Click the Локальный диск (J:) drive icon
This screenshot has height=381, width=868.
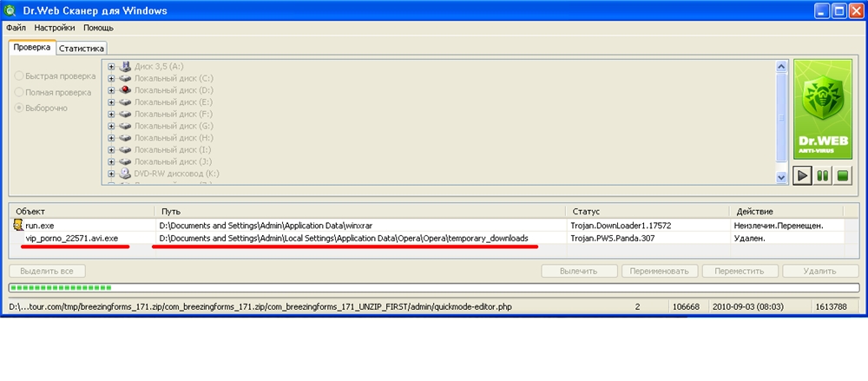pos(125,161)
